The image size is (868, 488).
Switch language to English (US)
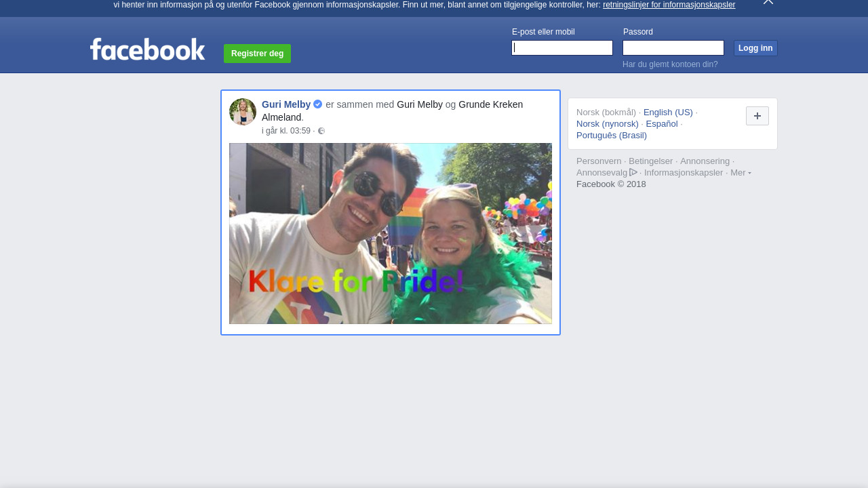coord(668,113)
